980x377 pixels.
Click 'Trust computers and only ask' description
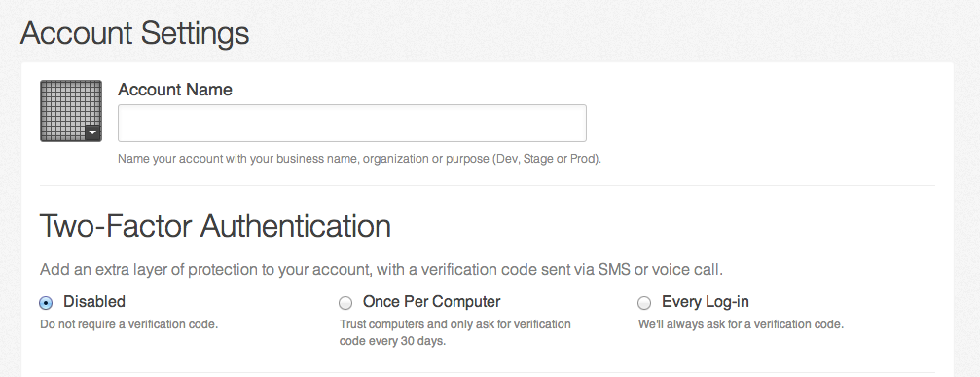(x=455, y=332)
